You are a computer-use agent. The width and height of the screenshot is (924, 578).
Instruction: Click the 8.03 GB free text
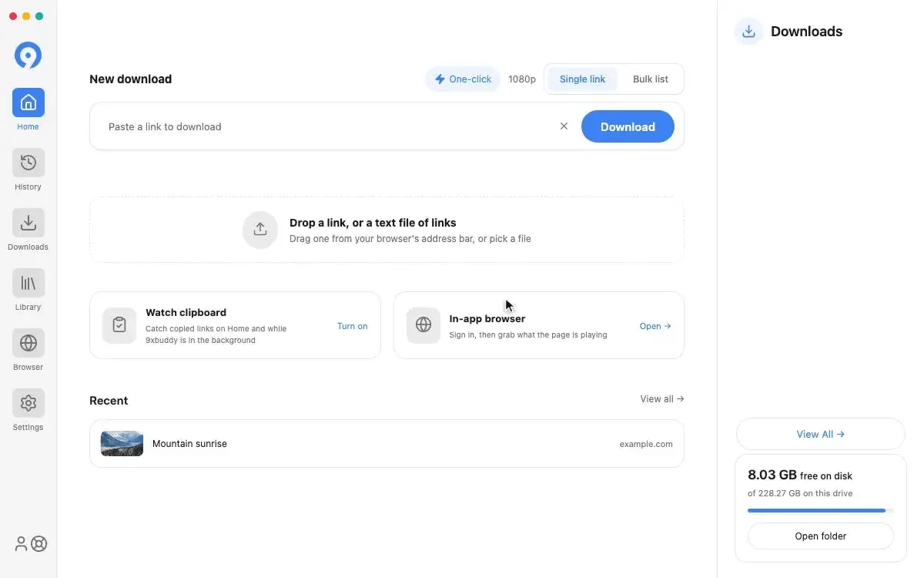[800, 476]
